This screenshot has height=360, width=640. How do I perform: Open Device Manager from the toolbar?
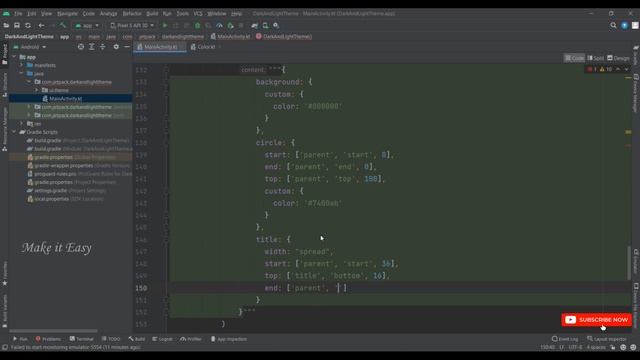coord(265,25)
